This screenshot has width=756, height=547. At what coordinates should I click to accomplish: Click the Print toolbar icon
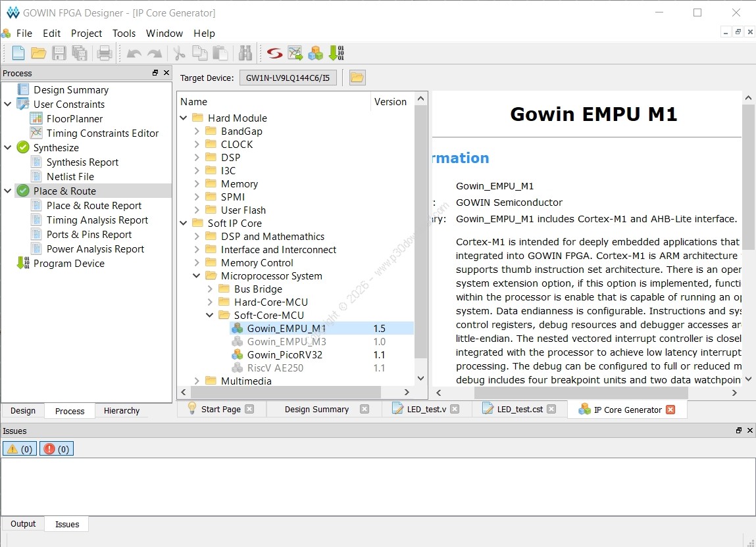click(x=104, y=53)
